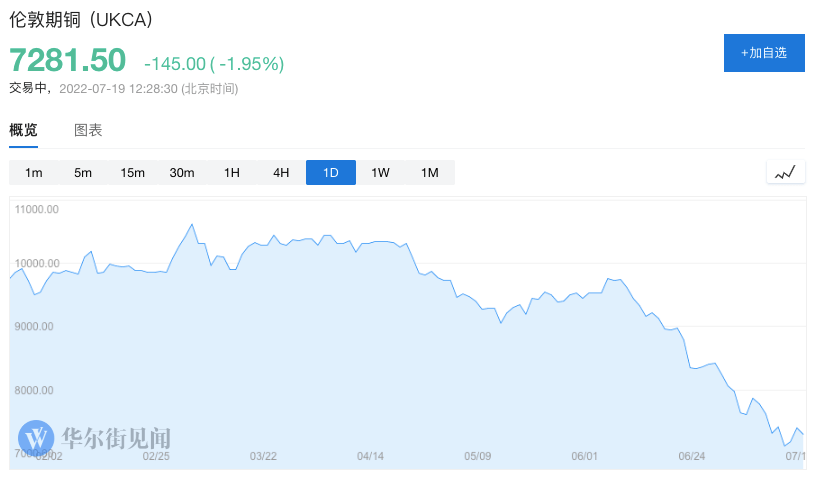819x479 pixels.
Task: Click the +加自选 add-to-watchlist button
Action: [x=764, y=53]
